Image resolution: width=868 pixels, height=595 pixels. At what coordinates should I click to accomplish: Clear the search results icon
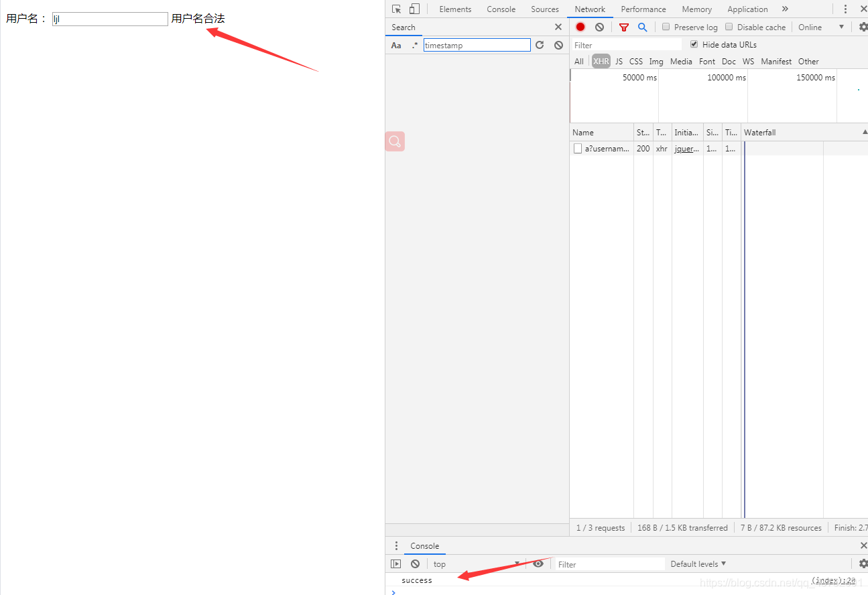(x=558, y=45)
